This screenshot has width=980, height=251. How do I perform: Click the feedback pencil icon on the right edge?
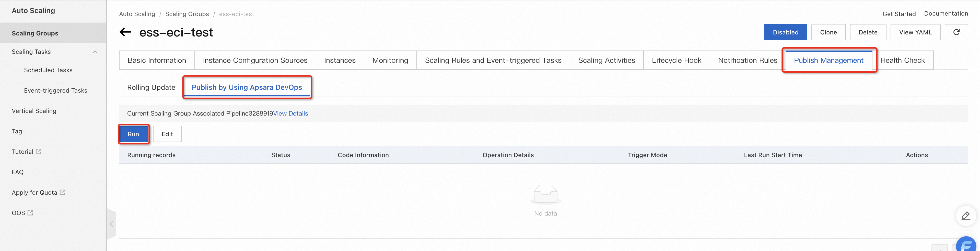966,216
